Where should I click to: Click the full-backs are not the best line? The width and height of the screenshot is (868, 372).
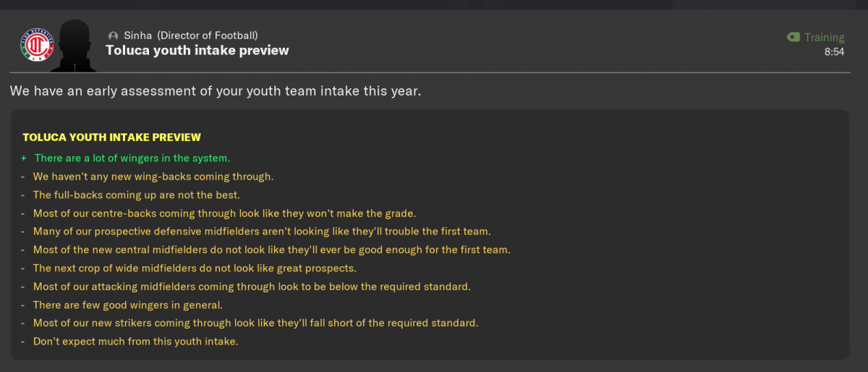click(x=137, y=195)
